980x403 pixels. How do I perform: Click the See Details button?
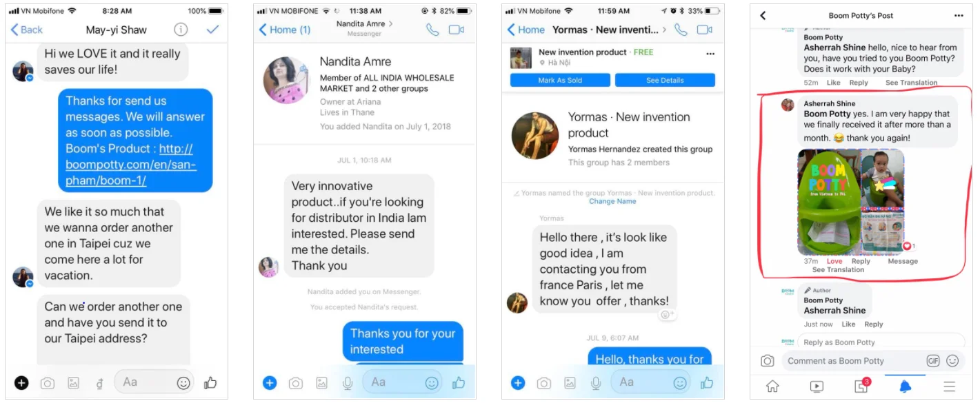[x=665, y=80]
